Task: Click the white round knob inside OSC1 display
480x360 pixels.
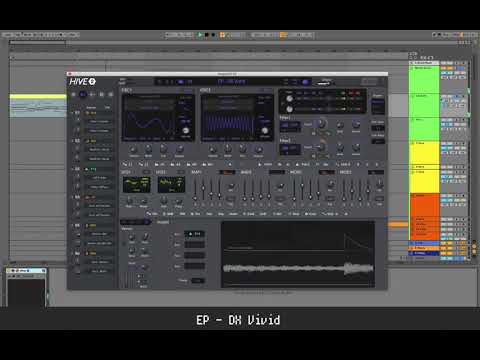Action: [x=186, y=130]
